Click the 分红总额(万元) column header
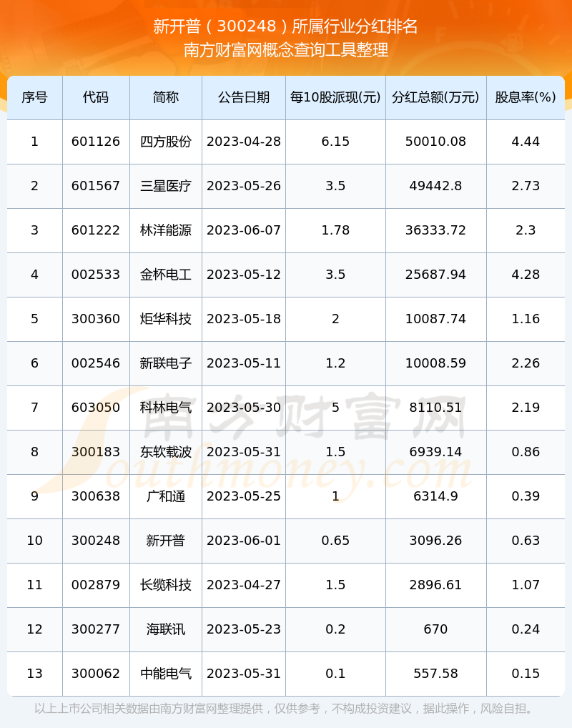Screen dimensions: 572x728 (x=435, y=97)
